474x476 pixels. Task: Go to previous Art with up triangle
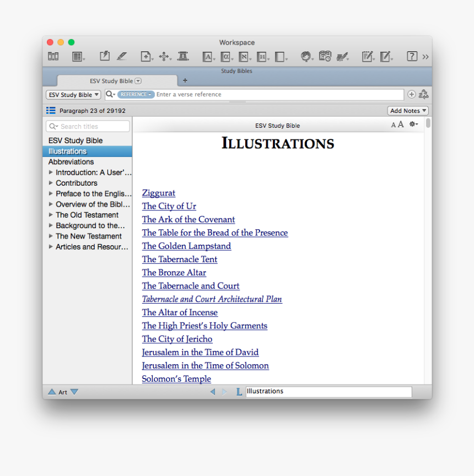pos(52,392)
